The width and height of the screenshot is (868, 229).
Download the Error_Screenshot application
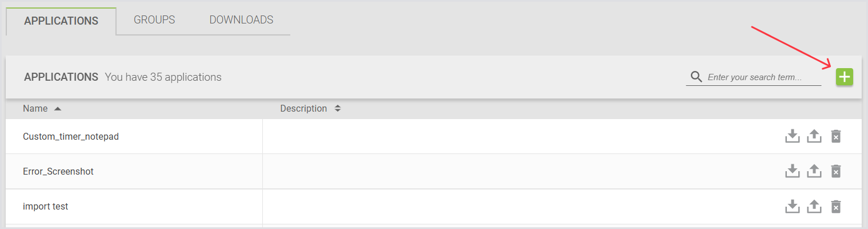792,171
